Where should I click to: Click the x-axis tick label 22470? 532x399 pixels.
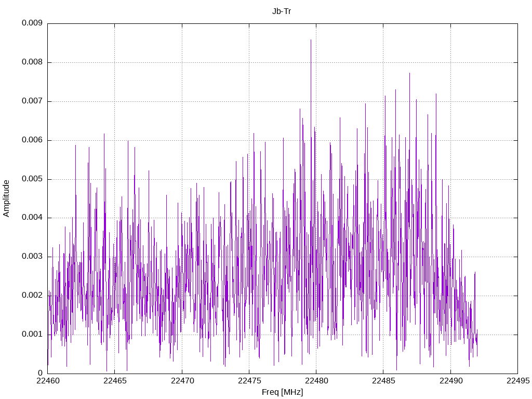coord(182,381)
